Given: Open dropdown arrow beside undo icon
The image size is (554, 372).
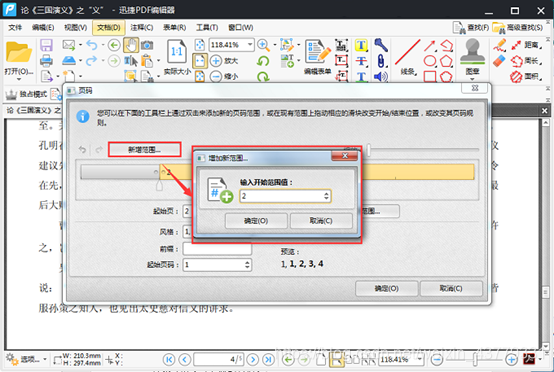Looking at the screenshot, I should point(102,45).
